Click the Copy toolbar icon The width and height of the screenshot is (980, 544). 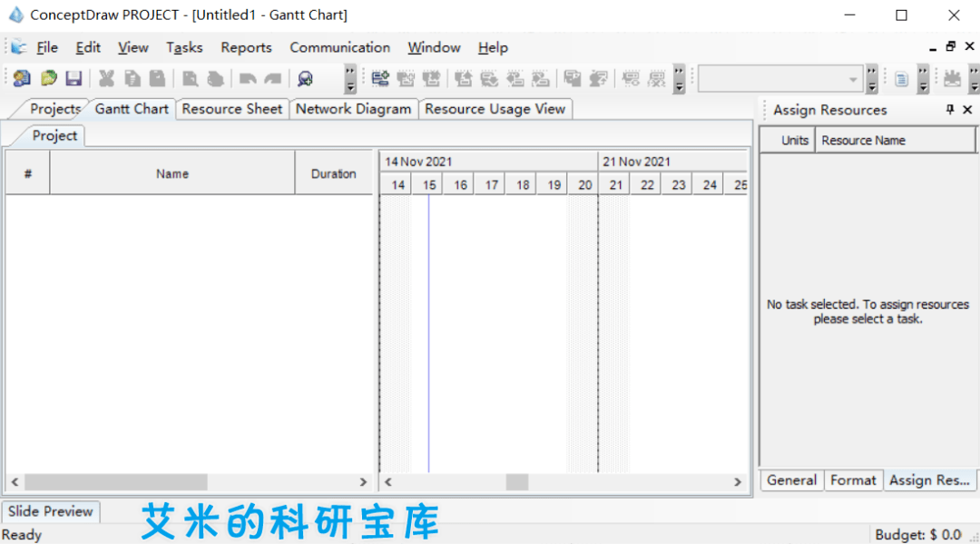(132, 78)
